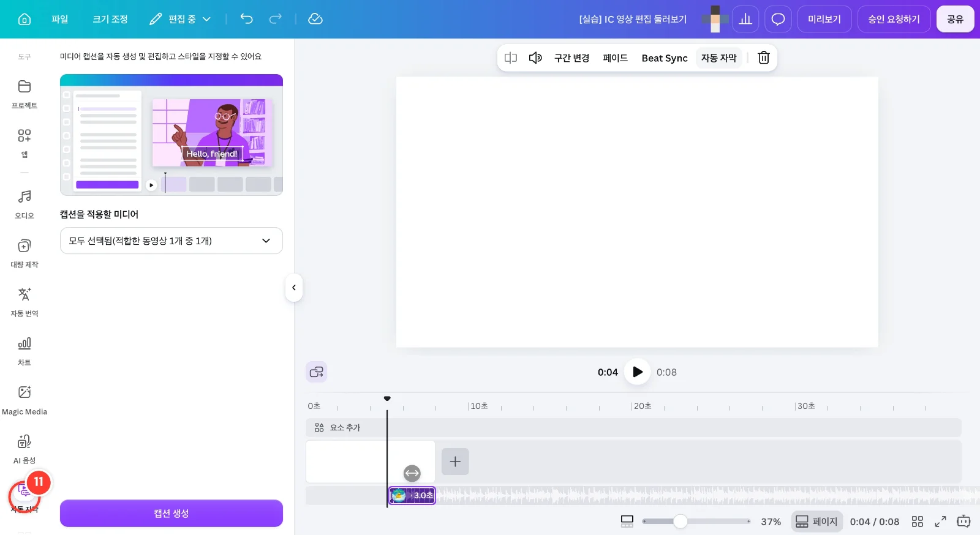Select the split clip icon
This screenshot has height=535, width=980.
click(x=511, y=58)
